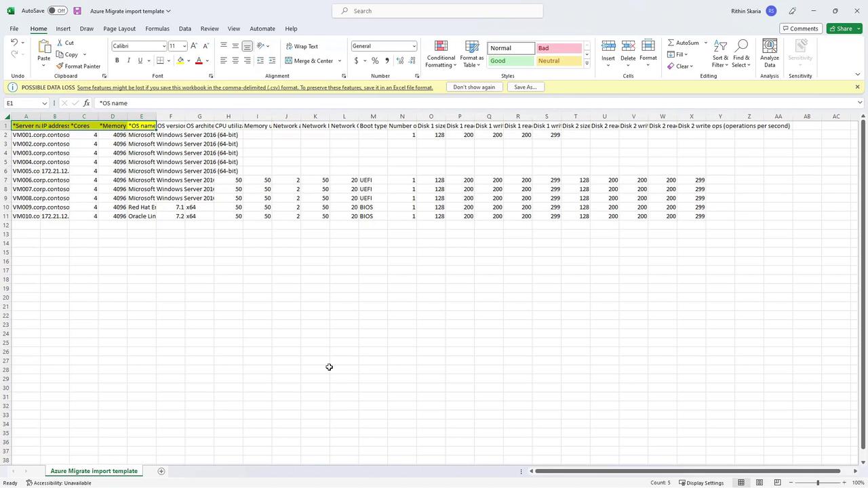Toggle AutoSave switch
Screen dimensions: 868x488
tap(58, 11)
